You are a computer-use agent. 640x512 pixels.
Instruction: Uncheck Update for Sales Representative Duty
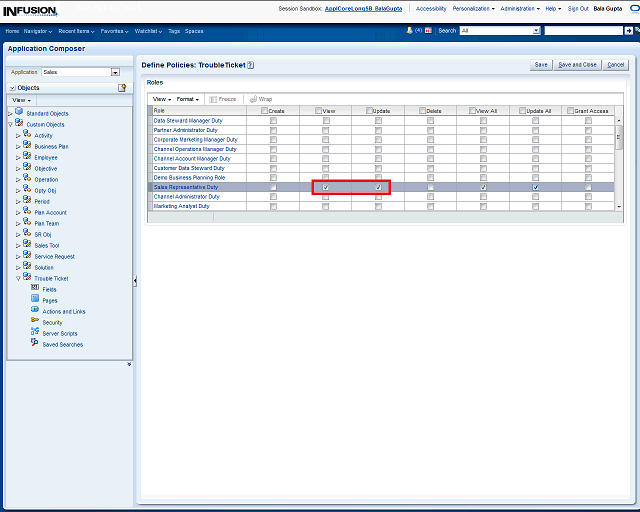point(378,187)
